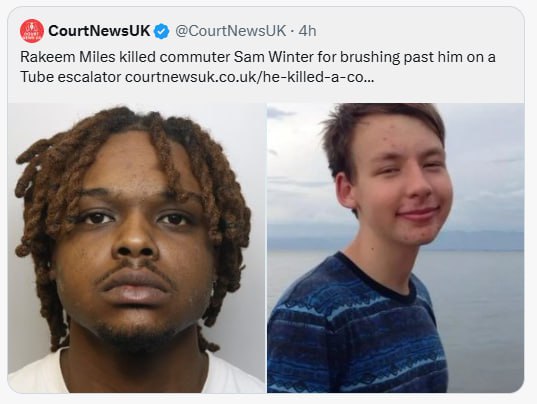Enlarge the right seaside photo
Viewport: 537px width, 404px height.
pyautogui.click(x=396, y=248)
